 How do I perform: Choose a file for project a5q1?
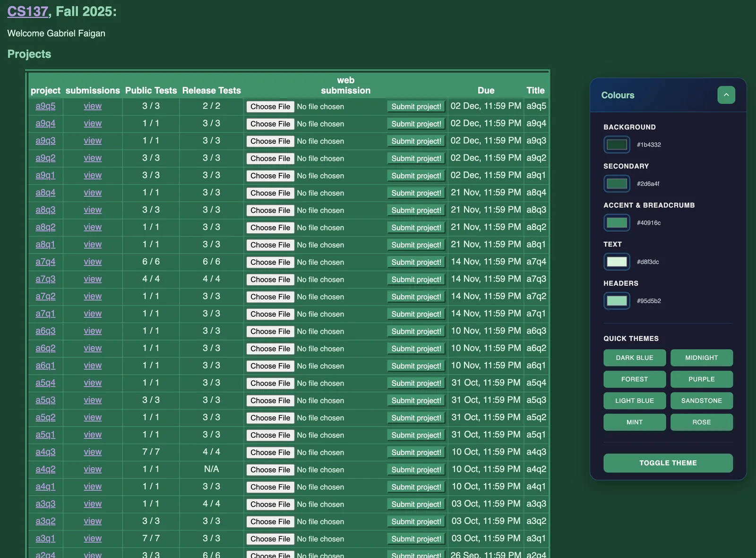pyautogui.click(x=270, y=435)
